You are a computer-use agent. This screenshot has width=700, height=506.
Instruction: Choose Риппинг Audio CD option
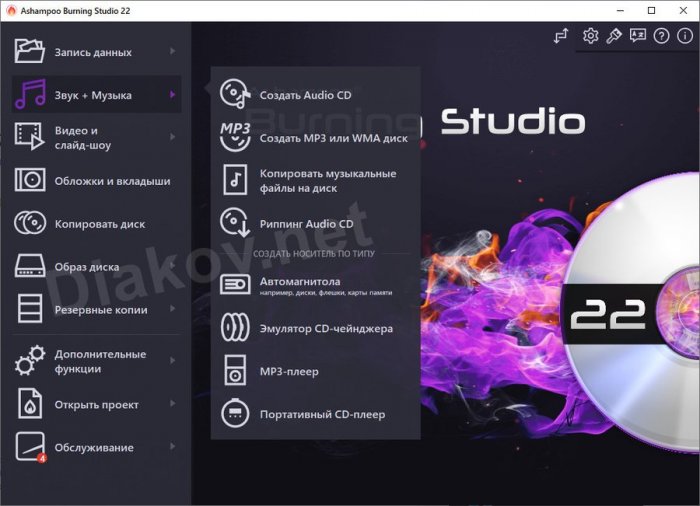click(306, 224)
